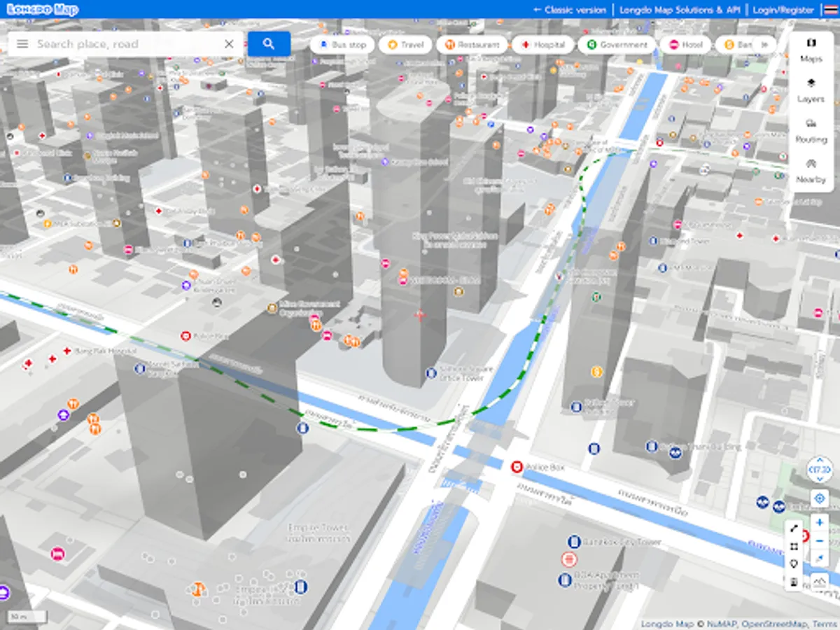Select the terrain elevation view icon
This screenshot has height=630, width=840.
(819, 580)
